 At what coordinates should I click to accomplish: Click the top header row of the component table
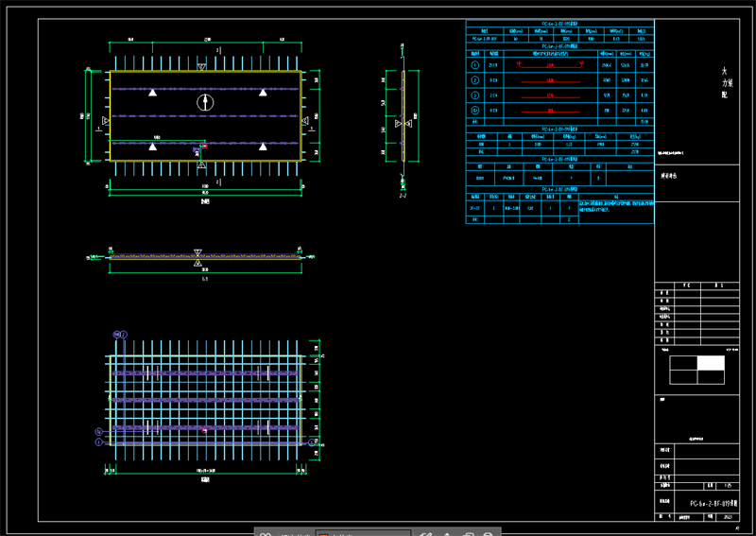pos(559,23)
